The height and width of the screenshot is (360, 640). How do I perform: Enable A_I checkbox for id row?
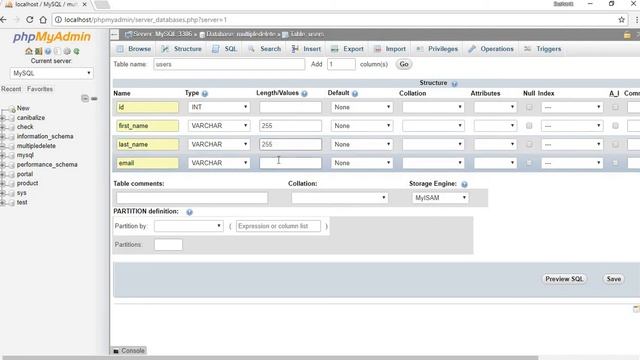pyautogui.click(x=615, y=107)
